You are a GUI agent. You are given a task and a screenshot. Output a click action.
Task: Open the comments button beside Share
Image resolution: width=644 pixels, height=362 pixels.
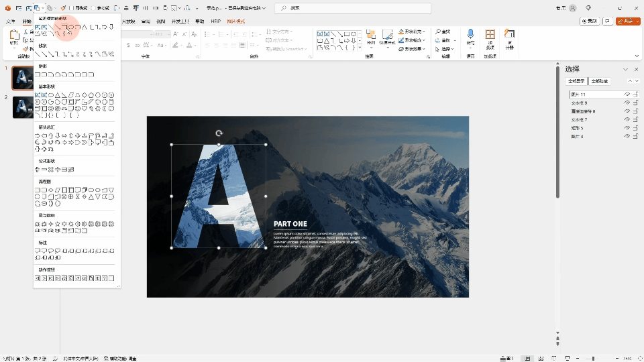608,21
